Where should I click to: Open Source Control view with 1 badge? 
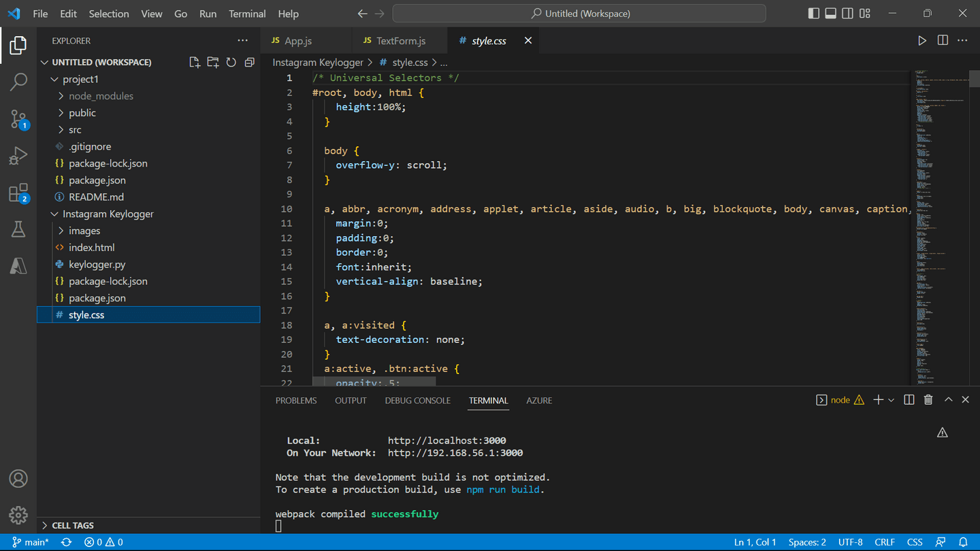pyautogui.click(x=18, y=119)
